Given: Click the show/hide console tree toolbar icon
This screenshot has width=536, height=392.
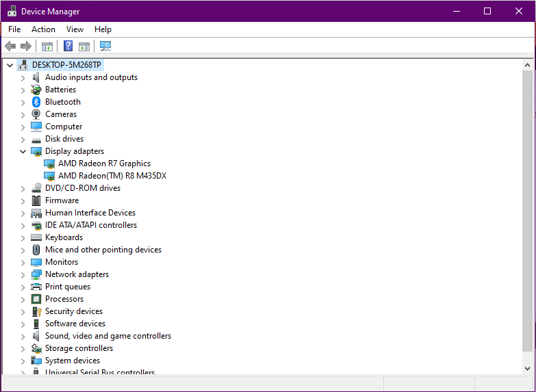Looking at the screenshot, I should pos(47,47).
